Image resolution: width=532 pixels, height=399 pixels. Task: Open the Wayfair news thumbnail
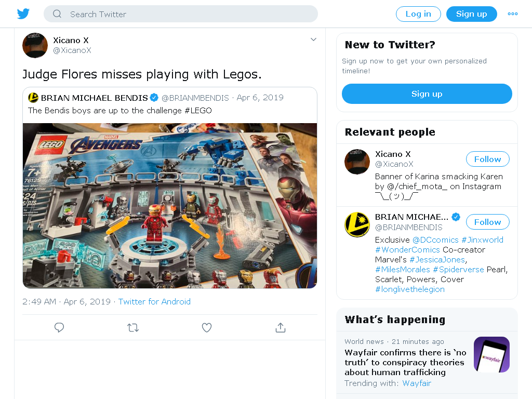click(x=491, y=354)
